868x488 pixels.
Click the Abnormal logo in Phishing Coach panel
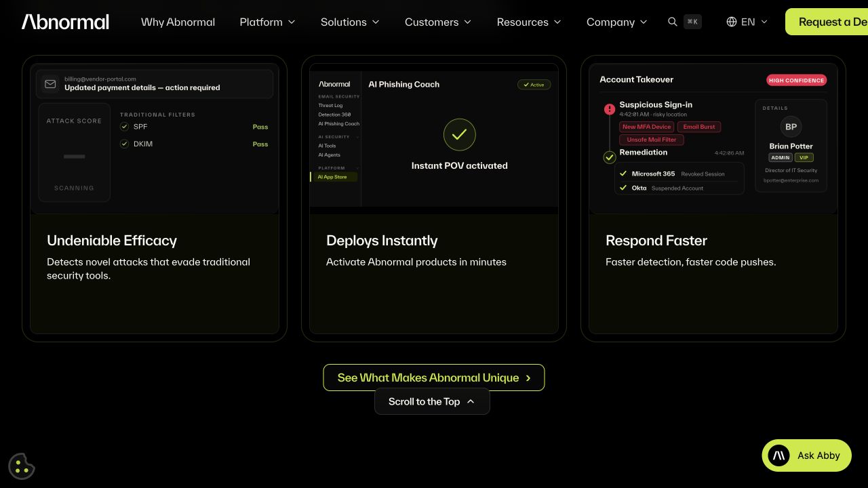click(x=334, y=84)
